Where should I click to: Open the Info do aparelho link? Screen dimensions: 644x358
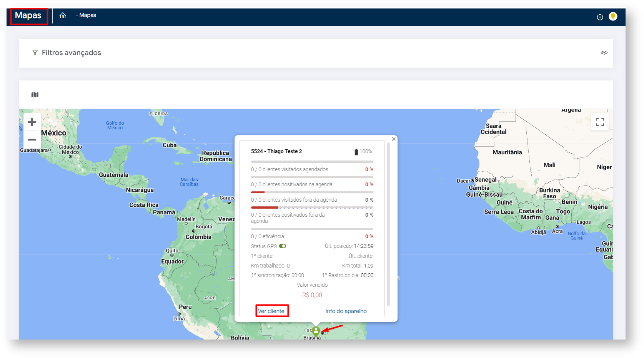[346, 311]
